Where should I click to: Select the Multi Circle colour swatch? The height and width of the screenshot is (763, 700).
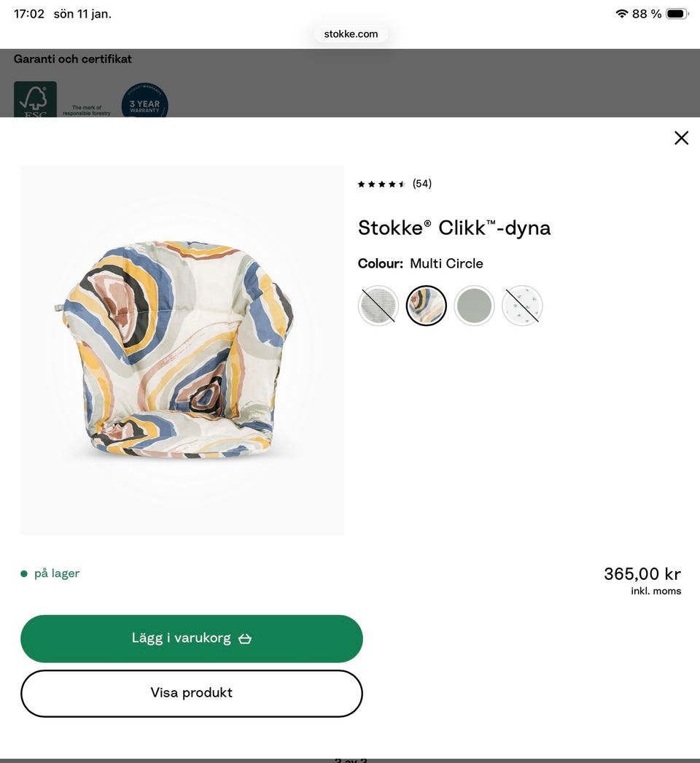(x=427, y=305)
